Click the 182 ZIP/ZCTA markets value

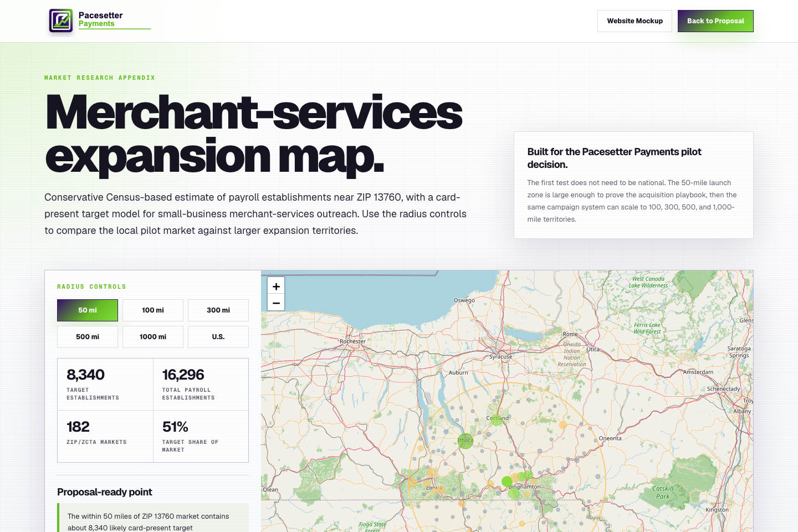78,427
